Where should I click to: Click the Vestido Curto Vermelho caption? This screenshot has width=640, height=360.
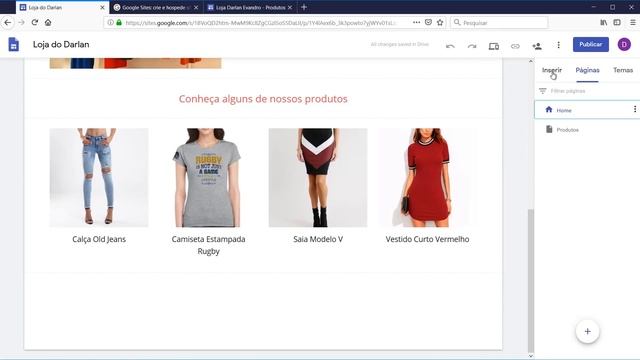click(x=427, y=239)
